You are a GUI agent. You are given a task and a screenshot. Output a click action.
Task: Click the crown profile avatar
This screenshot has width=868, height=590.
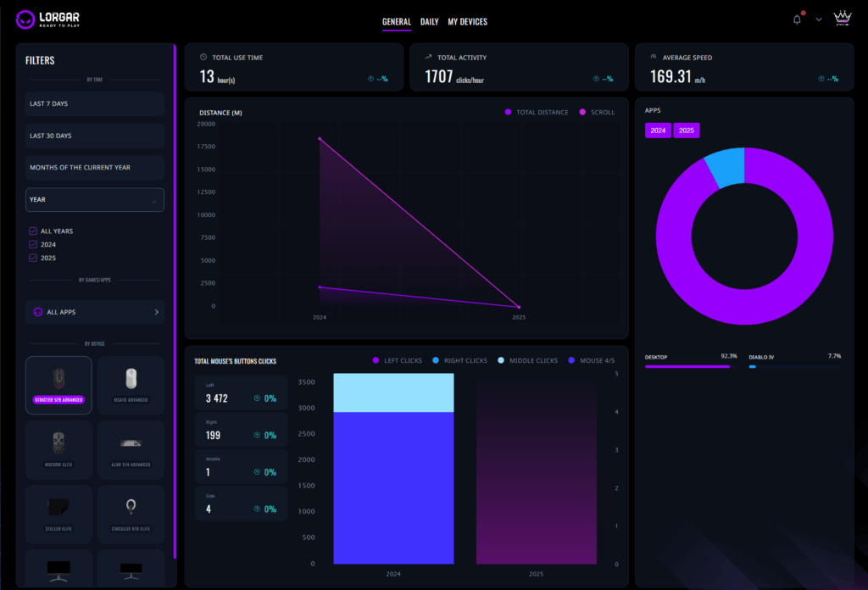click(842, 19)
